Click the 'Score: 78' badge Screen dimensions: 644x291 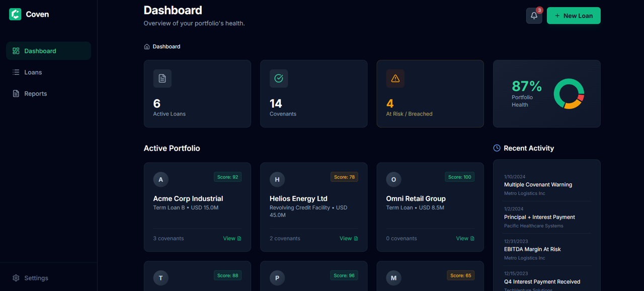coord(344,177)
